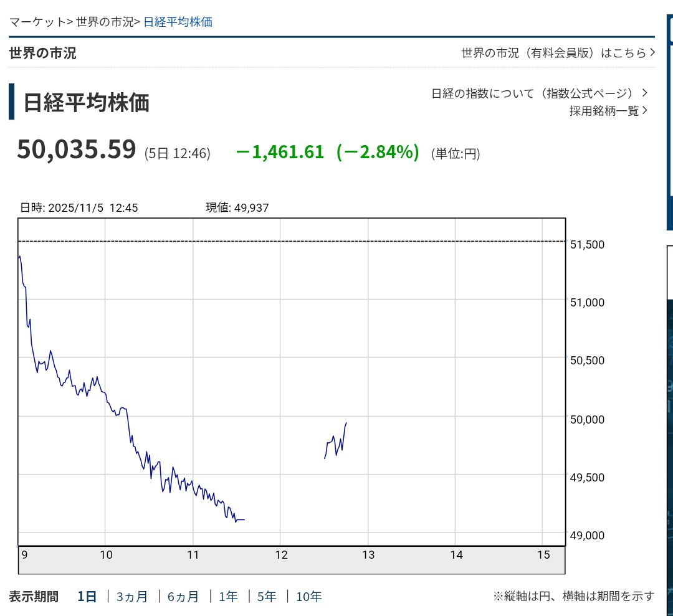The height and width of the screenshot is (616, 673).
Task: Click the chevron next to 採用銘柄一覧
Action: [x=644, y=110]
